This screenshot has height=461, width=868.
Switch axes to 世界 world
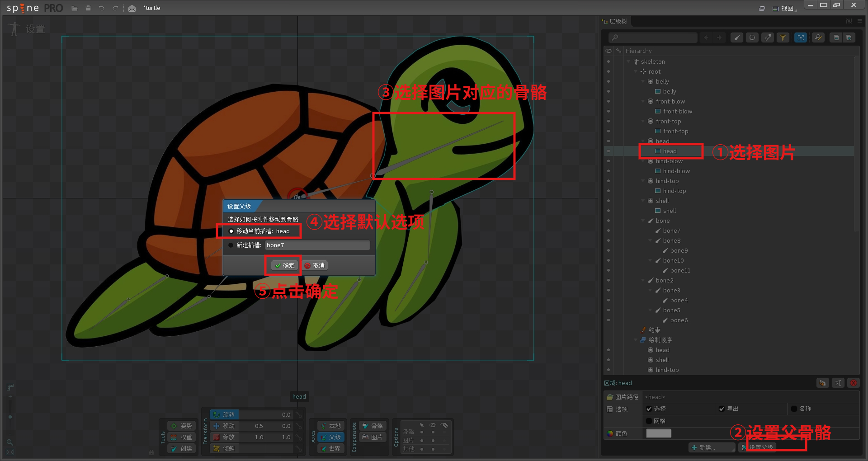tap(331, 448)
